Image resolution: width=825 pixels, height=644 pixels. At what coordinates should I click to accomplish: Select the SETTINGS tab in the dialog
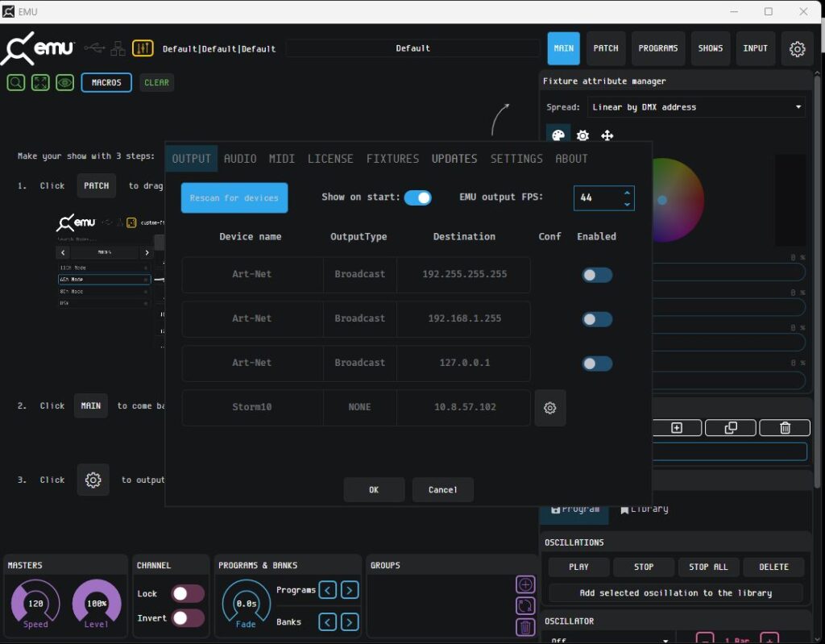(x=516, y=159)
